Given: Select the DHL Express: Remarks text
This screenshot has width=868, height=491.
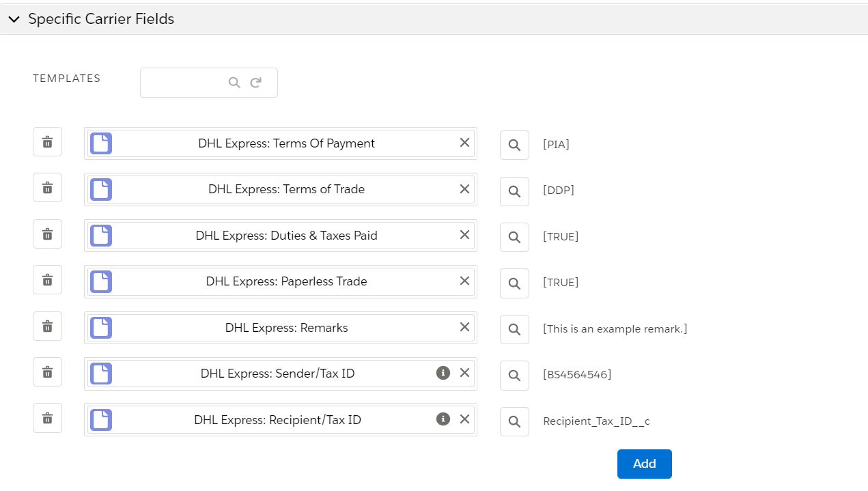Looking at the screenshot, I should click(x=287, y=328).
